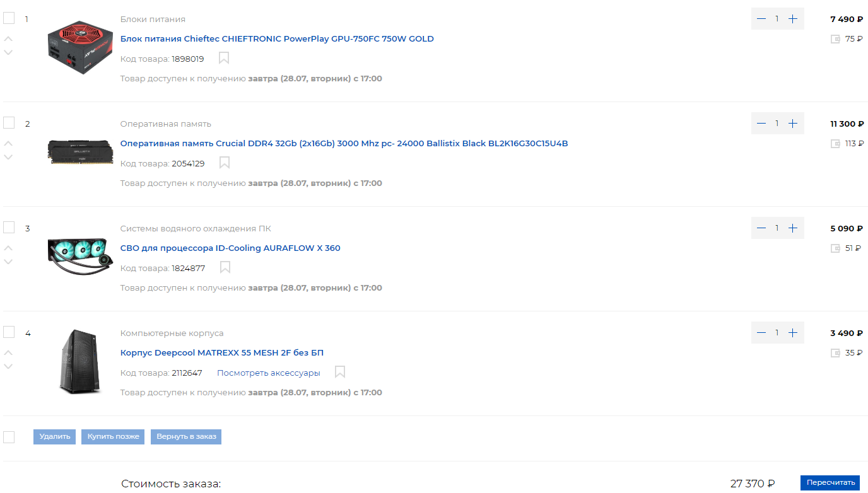868x493 pixels.
Task: Click the category label Блоки питания
Action: (153, 20)
